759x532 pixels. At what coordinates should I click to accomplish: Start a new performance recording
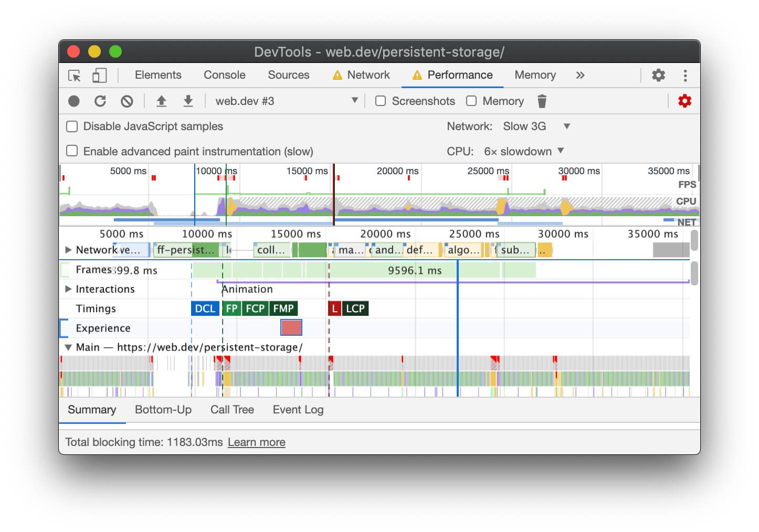pos(73,101)
